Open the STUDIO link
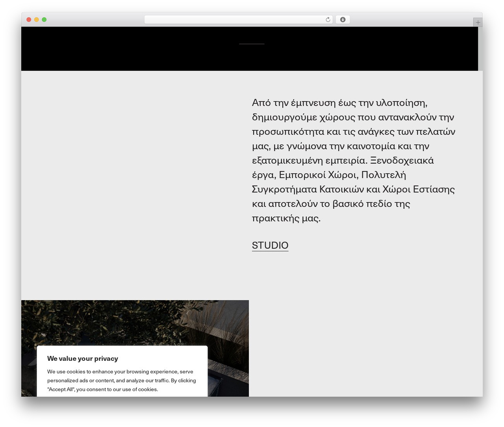 [270, 245]
